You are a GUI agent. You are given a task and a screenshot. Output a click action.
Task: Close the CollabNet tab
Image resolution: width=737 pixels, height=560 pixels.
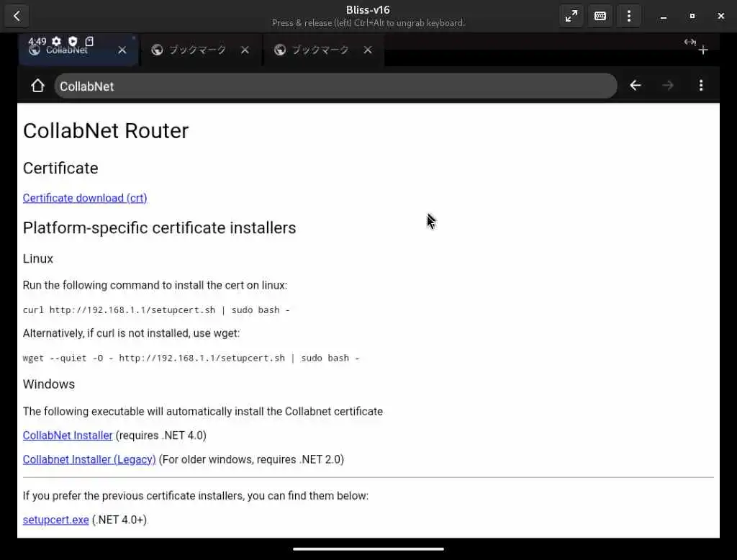[122, 50]
